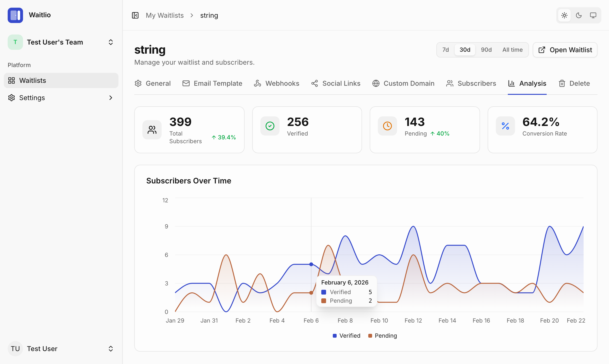Viewport: 609px width, 364px height.
Task: Click the orange Pending clock icon
Action: pos(387,126)
